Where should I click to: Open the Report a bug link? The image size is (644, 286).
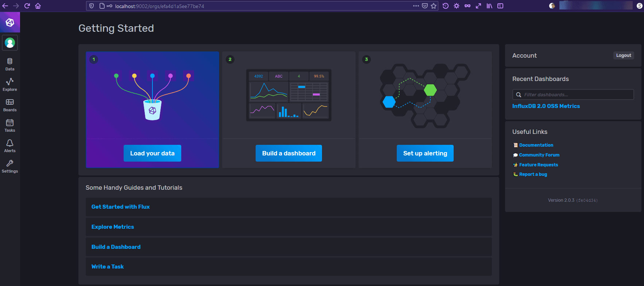click(x=533, y=174)
